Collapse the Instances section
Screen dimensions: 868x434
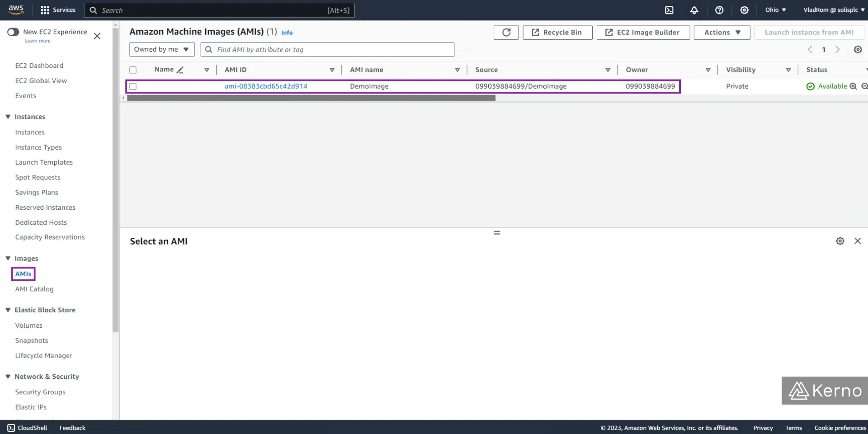[8, 116]
